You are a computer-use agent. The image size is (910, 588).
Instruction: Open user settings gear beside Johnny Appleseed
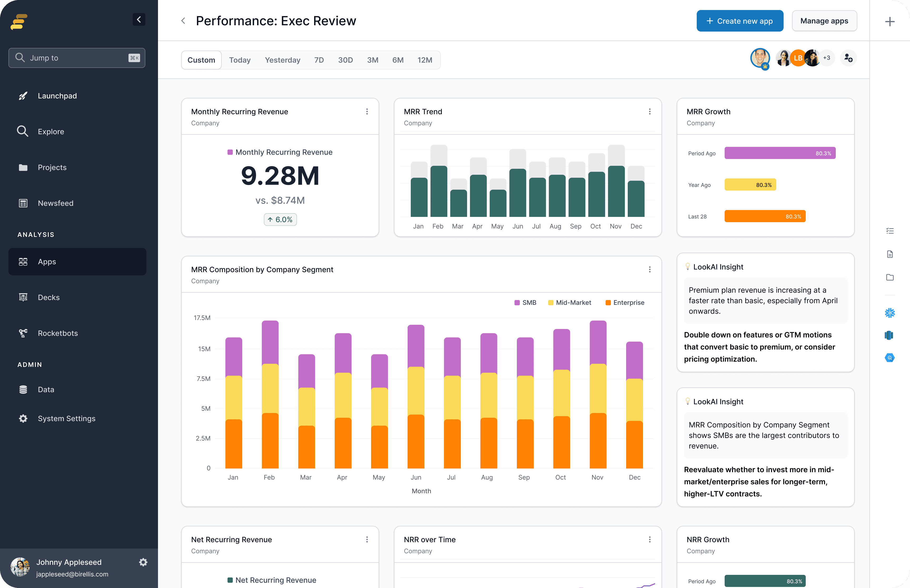143,562
